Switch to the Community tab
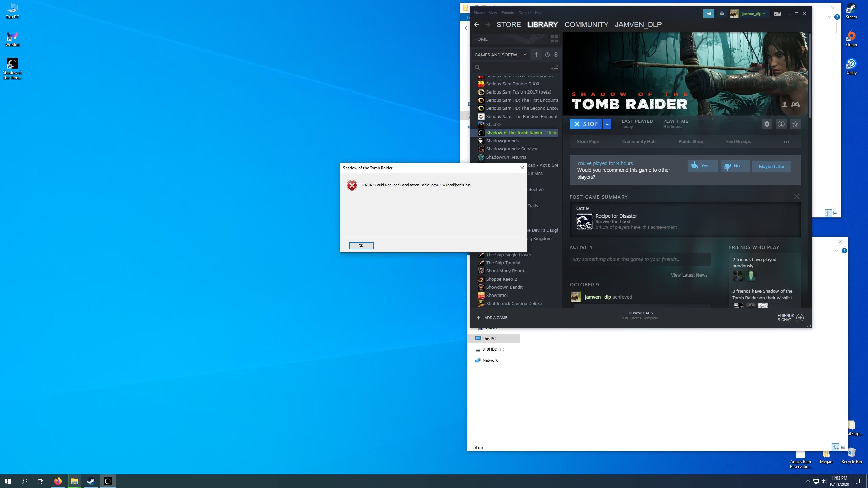Viewport: 868px width, 488px height. (x=586, y=24)
